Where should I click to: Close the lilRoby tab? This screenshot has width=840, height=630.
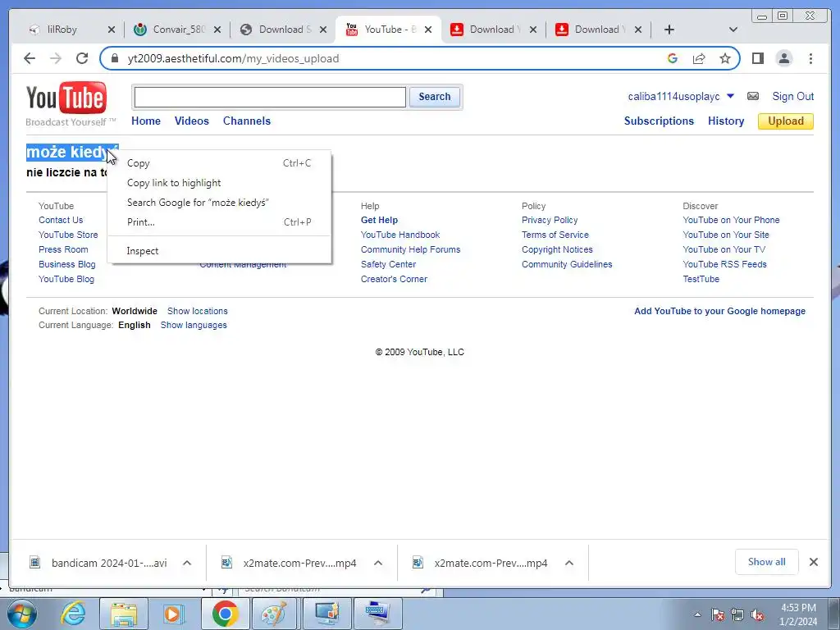[112, 30]
